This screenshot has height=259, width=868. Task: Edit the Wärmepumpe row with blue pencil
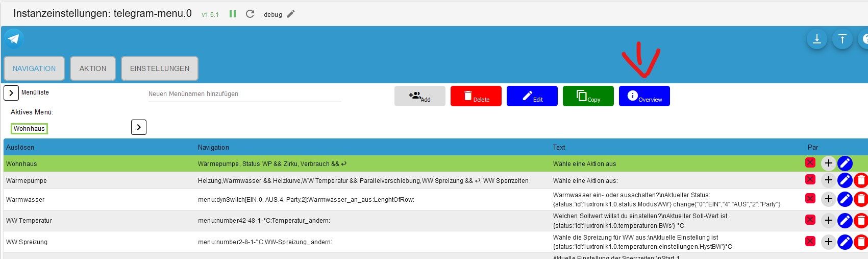(845, 180)
